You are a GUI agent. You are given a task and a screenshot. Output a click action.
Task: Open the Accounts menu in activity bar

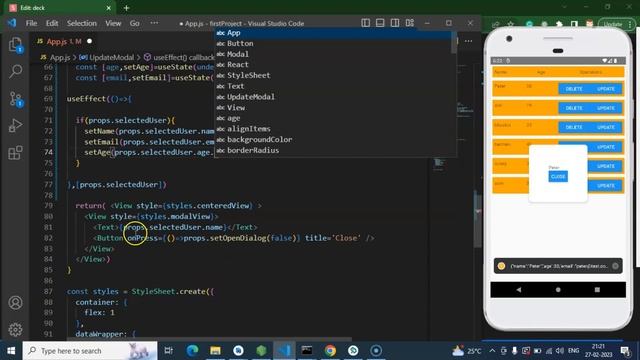[x=16, y=302]
